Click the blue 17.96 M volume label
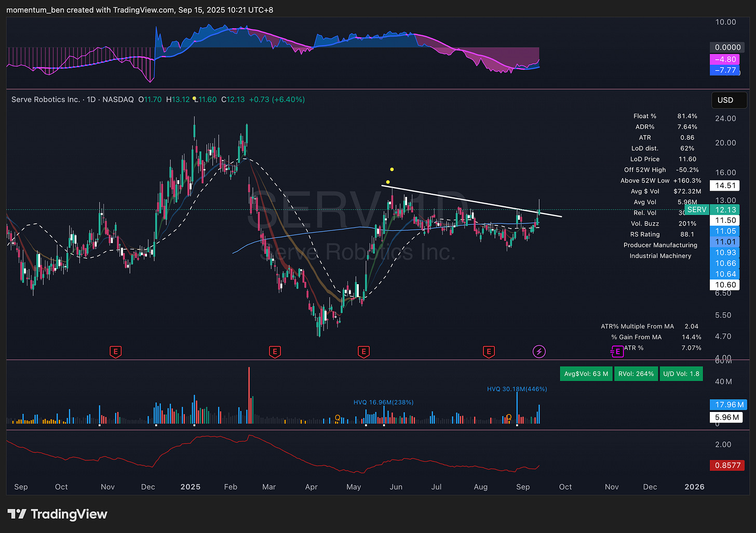The image size is (756, 533). point(729,404)
